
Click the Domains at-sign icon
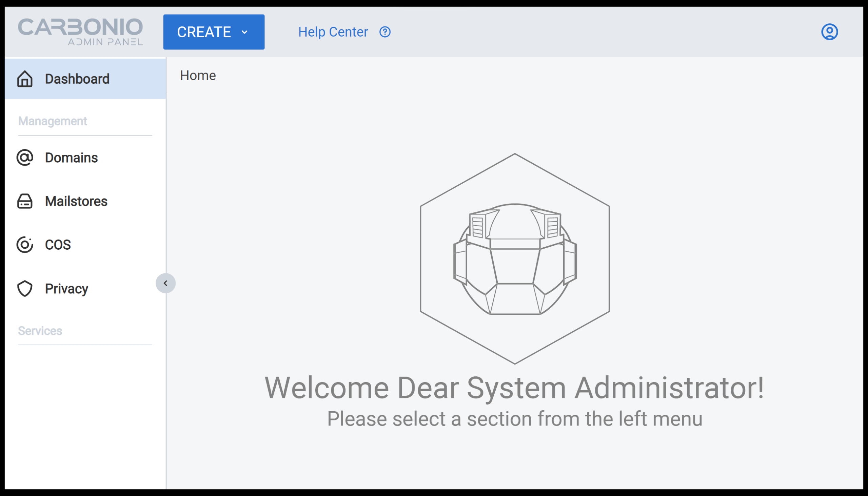pyautogui.click(x=25, y=158)
